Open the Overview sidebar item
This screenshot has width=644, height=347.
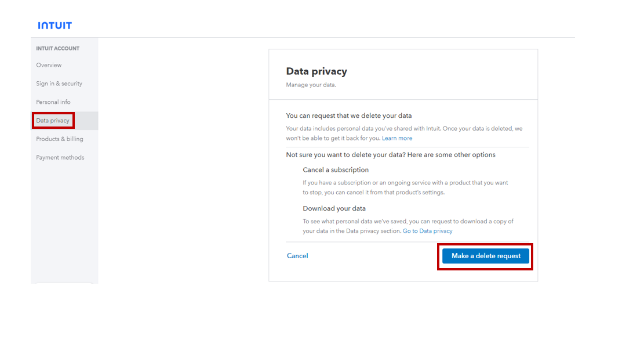coord(49,65)
